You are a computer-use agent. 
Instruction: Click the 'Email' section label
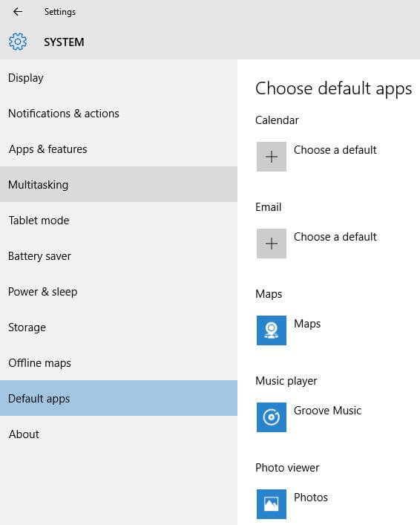click(268, 207)
